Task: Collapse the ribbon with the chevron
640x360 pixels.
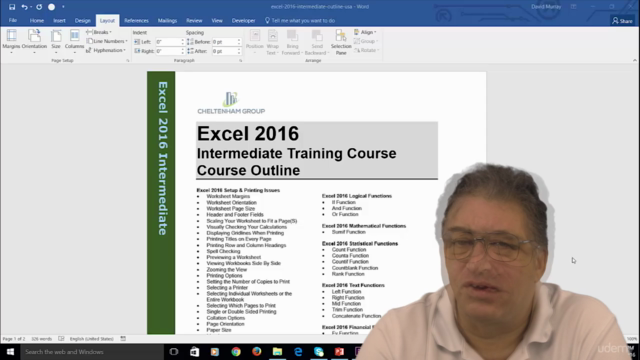Action: coord(635,60)
